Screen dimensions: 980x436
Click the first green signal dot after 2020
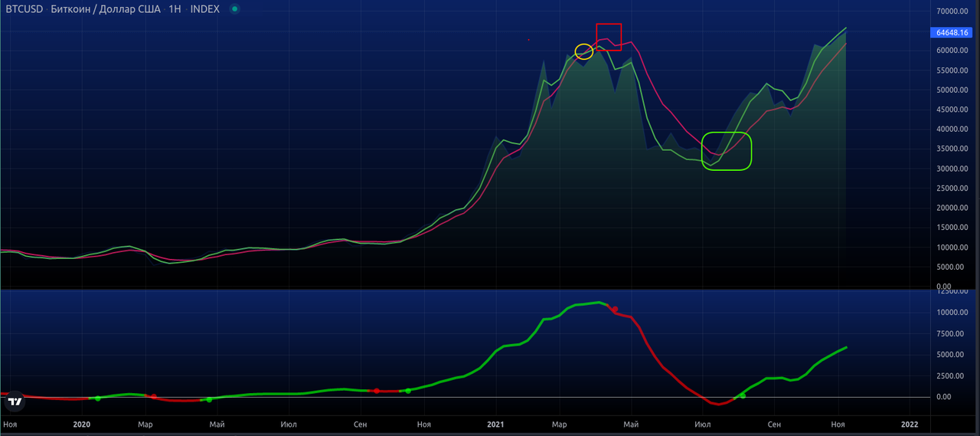[97, 398]
